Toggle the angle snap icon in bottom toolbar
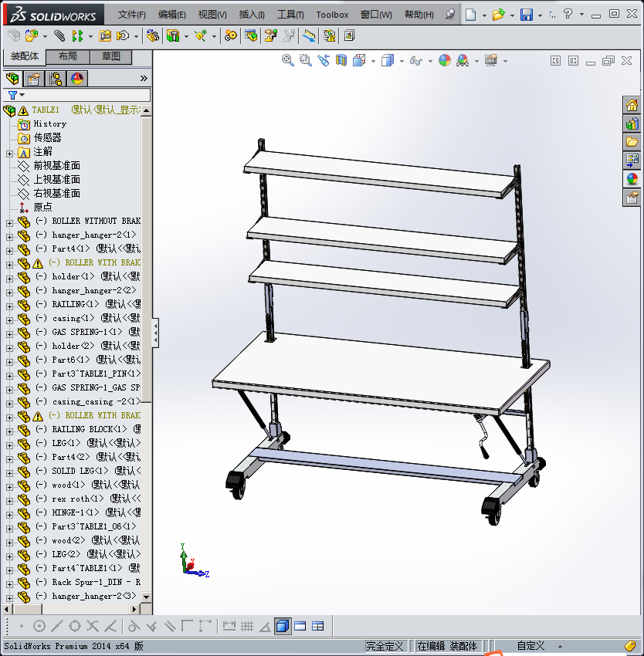The width and height of the screenshot is (644, 656). coord(265,627)
